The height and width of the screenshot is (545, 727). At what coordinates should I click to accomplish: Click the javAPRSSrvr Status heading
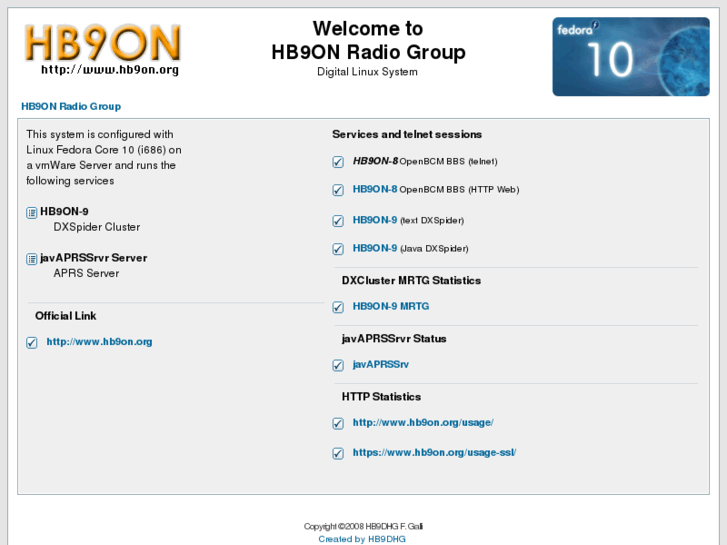394,339
